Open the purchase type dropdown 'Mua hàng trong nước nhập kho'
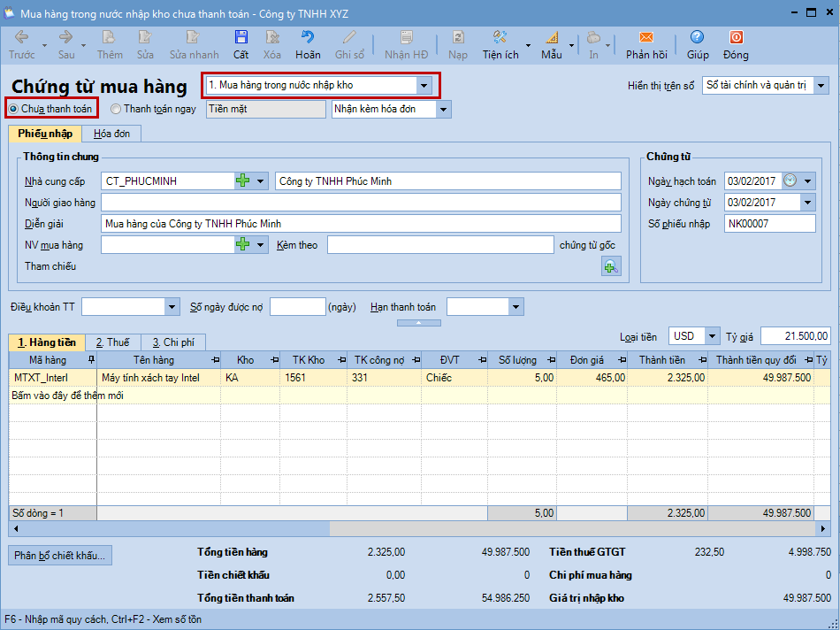 424,85
